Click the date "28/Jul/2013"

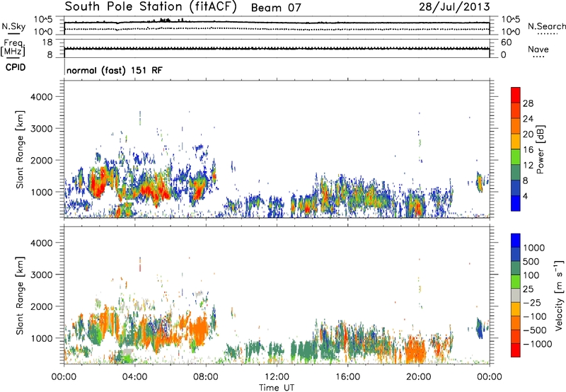(454, 7)
